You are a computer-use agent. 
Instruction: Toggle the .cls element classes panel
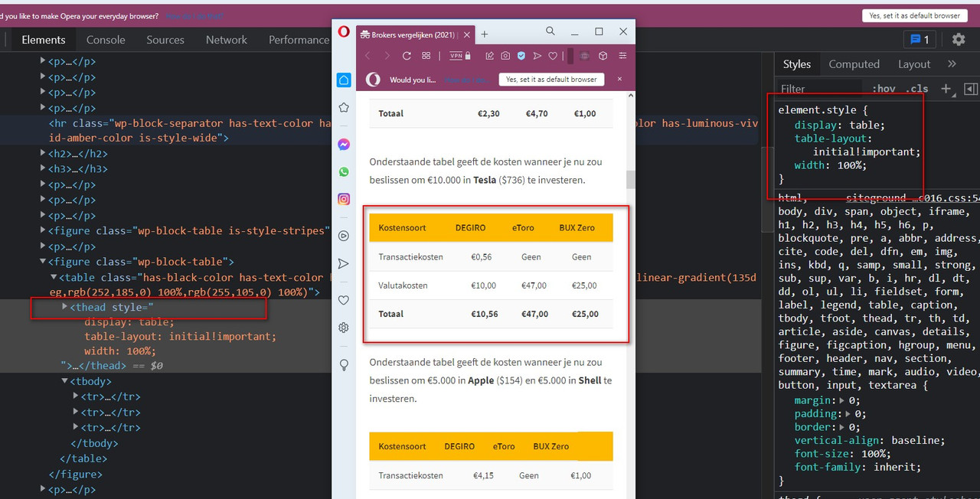[917, 89]
